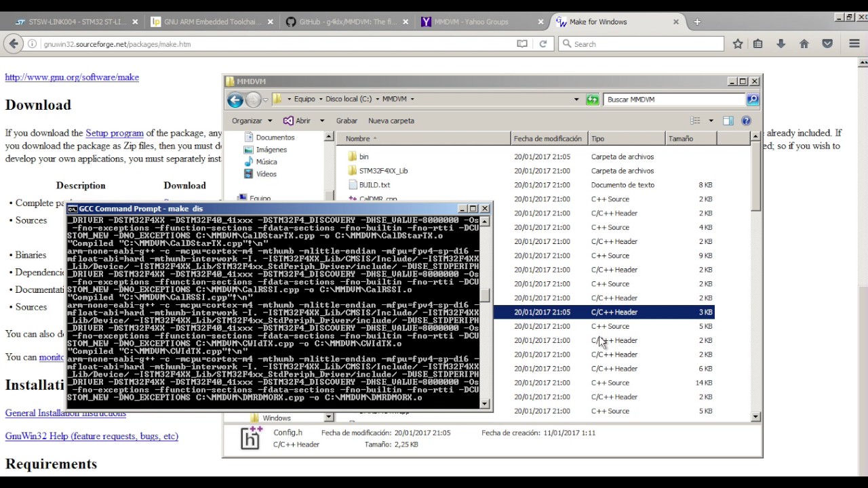Click Nueva carpeta button
Viewport: 868px width, 488px height.
click(391, 121)
